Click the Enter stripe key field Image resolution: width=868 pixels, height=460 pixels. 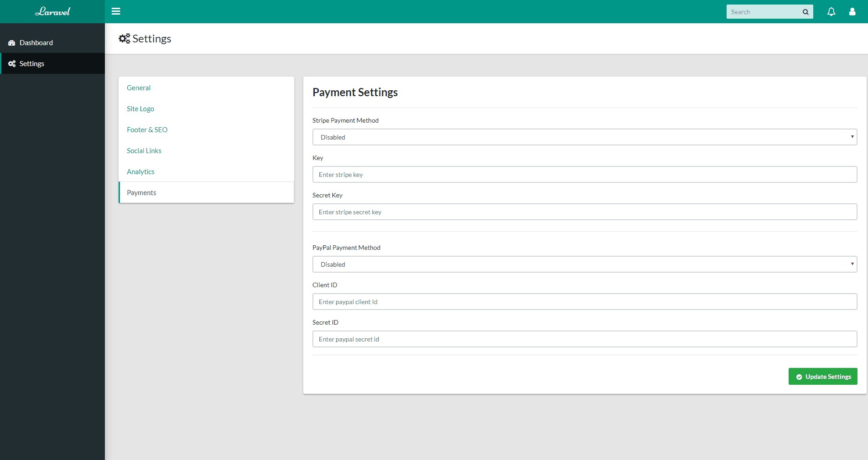click(x=585, y=174)
